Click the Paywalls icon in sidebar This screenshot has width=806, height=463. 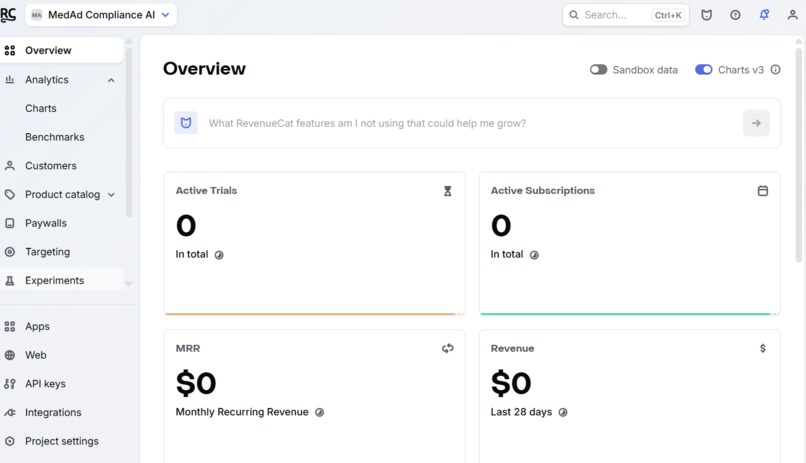pos(10,224)
